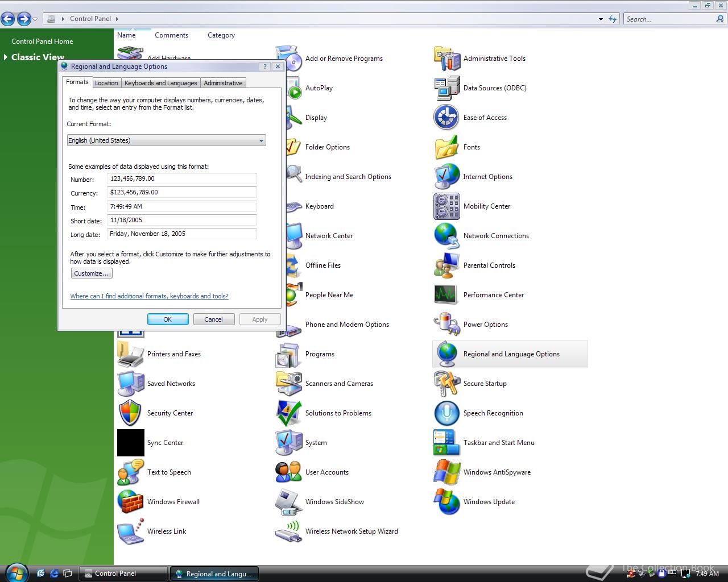
Task: Click the dialog's help question mark button
Action: pos(265,66)
